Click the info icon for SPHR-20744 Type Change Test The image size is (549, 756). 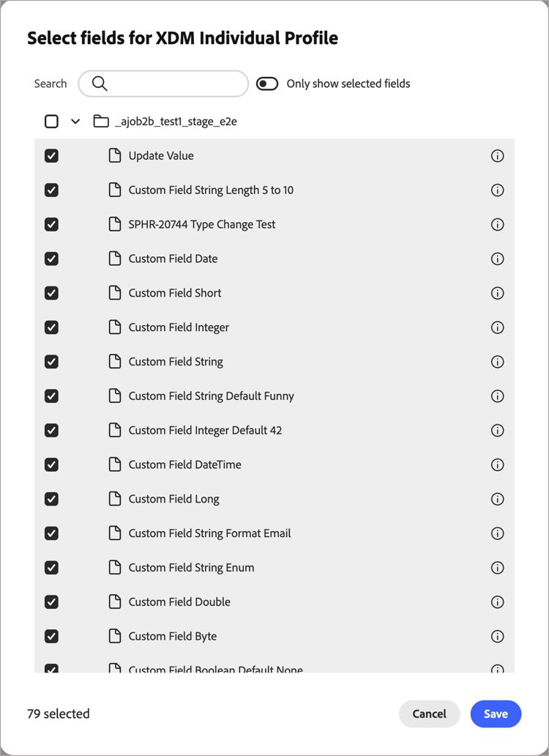pos(498,224)
